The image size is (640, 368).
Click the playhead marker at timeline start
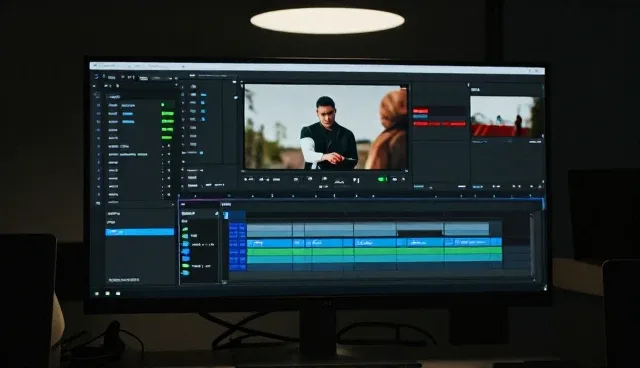(x=226, y=215)
